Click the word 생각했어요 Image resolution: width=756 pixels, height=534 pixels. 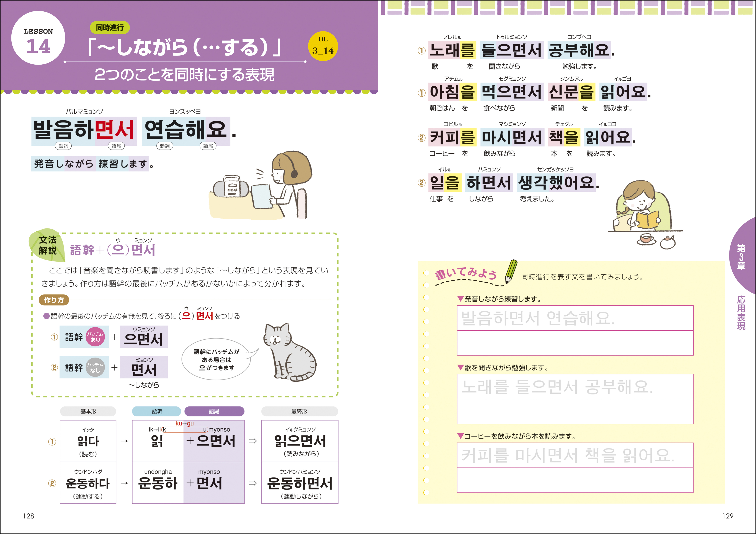(557, 183)
